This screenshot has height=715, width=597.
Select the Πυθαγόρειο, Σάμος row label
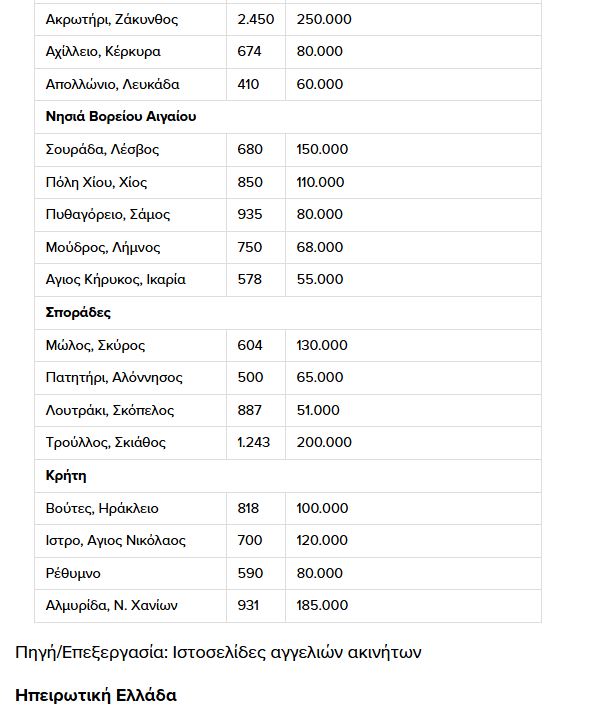coord(108,215)
